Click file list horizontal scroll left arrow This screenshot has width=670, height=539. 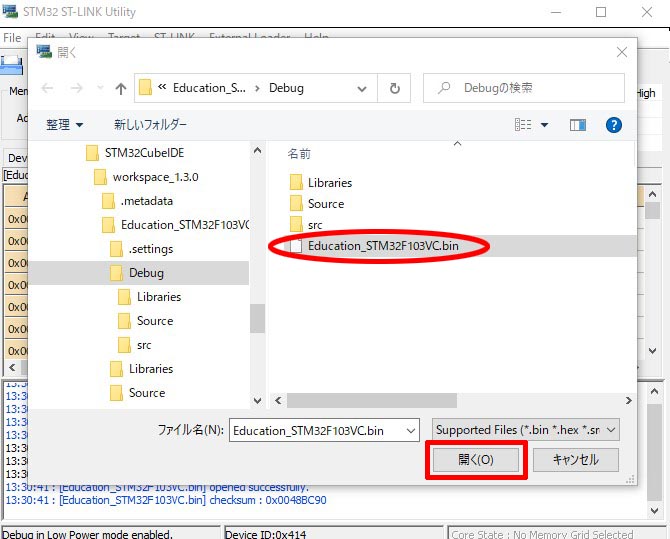[278, 401]
